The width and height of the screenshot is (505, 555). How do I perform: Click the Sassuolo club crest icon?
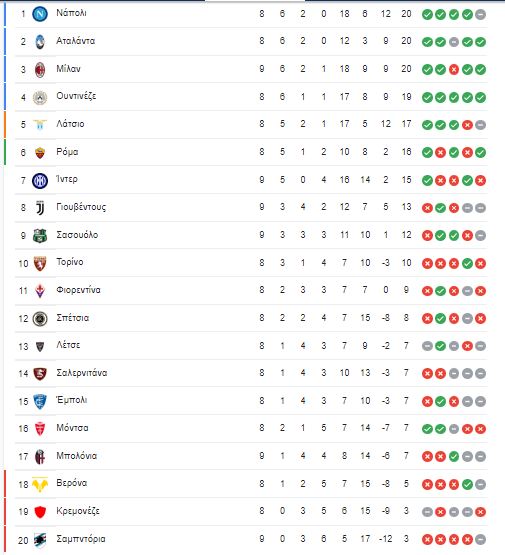40,236
